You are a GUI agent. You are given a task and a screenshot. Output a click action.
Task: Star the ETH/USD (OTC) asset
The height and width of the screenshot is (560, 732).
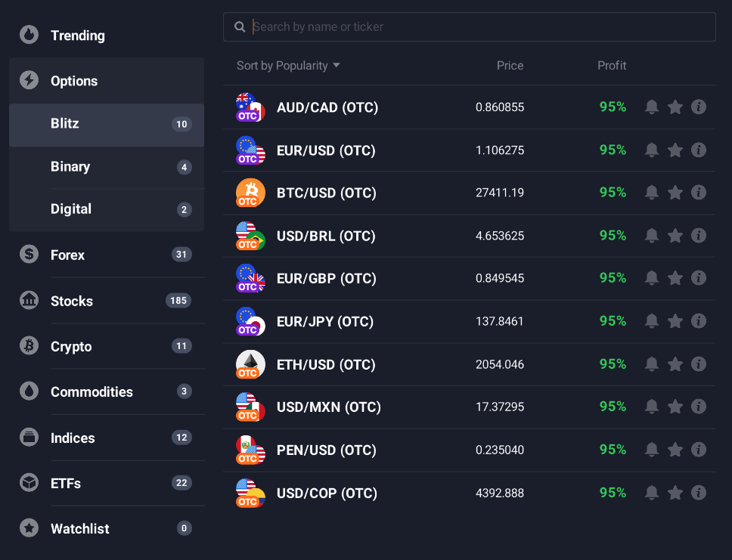tap(675, 364)
